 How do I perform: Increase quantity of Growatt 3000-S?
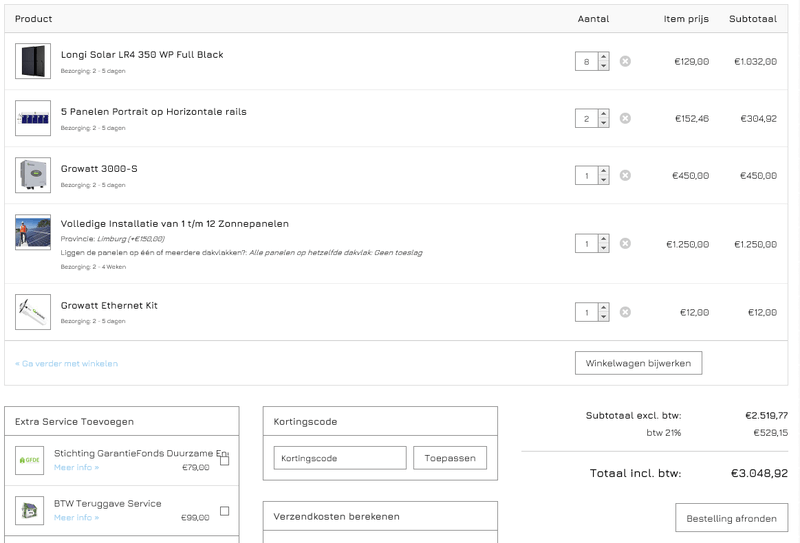point(604,171)
